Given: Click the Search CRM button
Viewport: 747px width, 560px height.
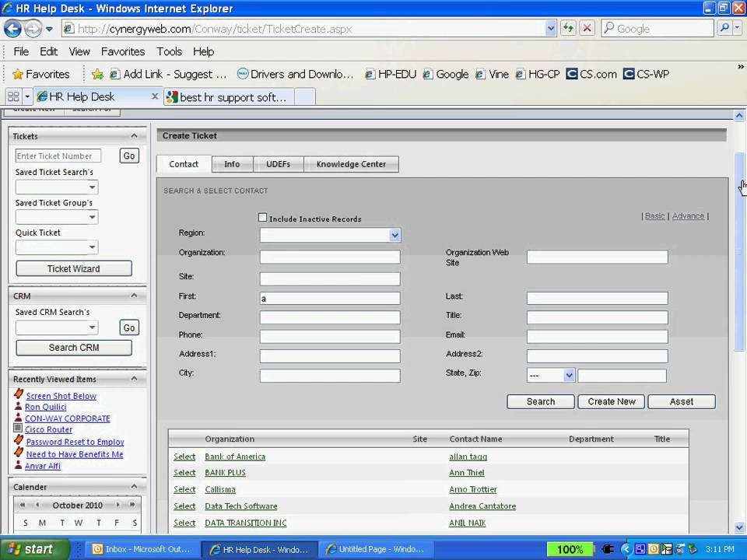Looking at the screenshot, I should click(74, 348).
